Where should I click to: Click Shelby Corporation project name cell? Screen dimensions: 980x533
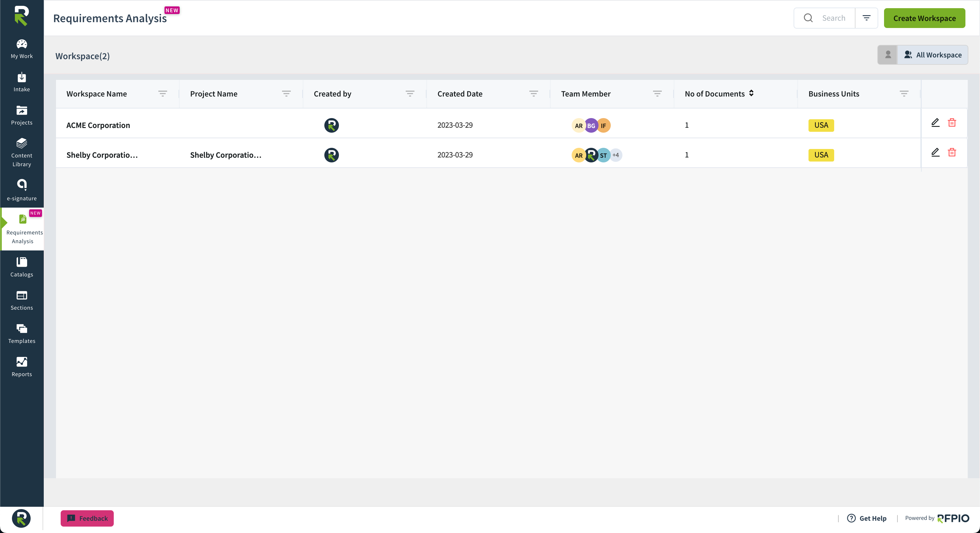[225, 155]
